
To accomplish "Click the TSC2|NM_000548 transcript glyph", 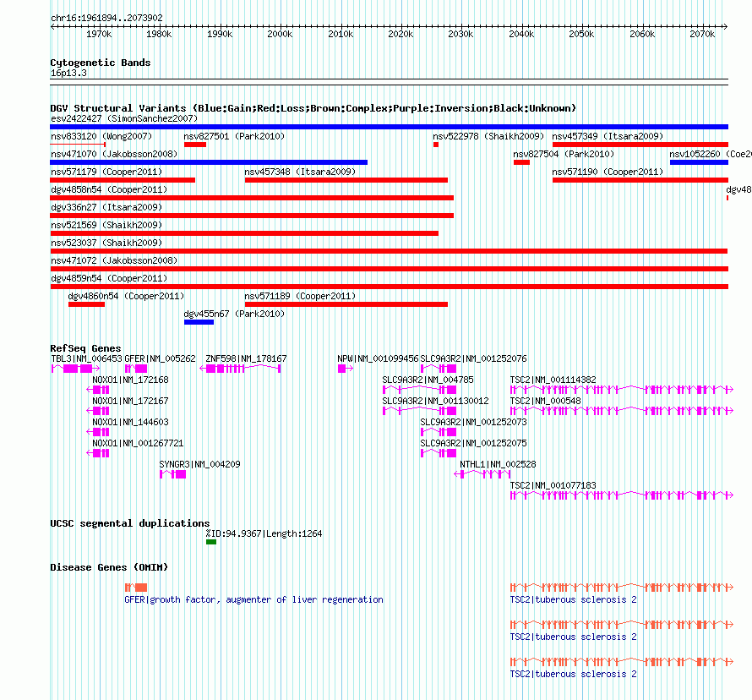I will click(622, 411).
